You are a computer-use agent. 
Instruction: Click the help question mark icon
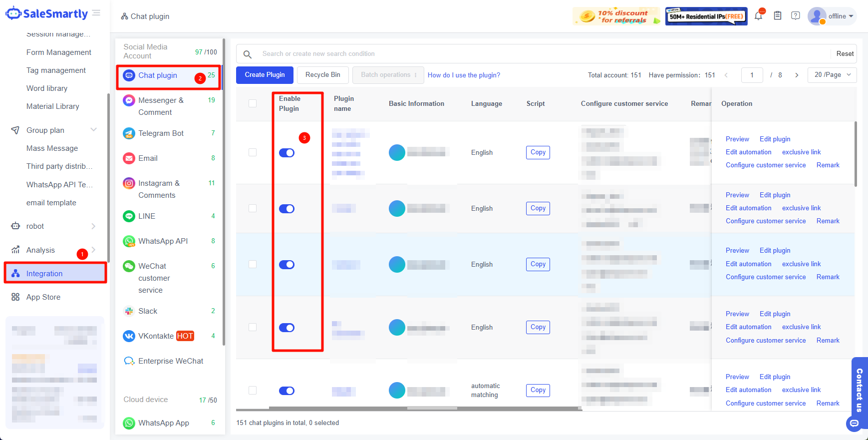pyautogui.click(x=796, y=16)
